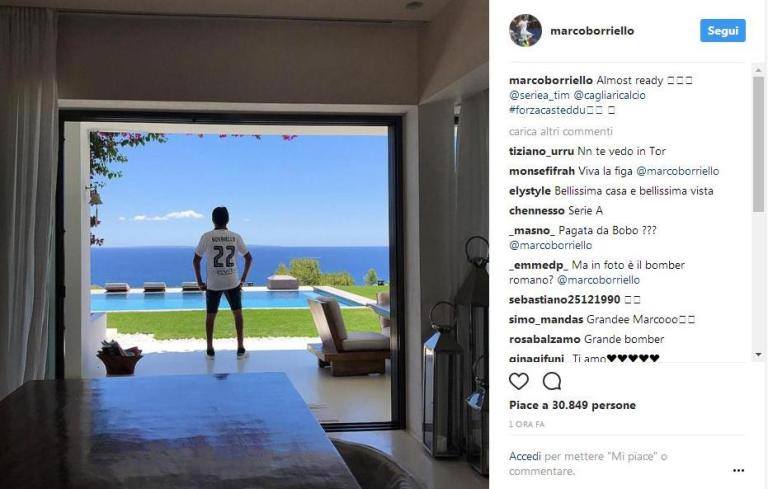The width and height of the screenshot is (768, 489).
Task: Open the marcoborriello profile avatar
Action: pyautogui.click(x=525, y=30)
